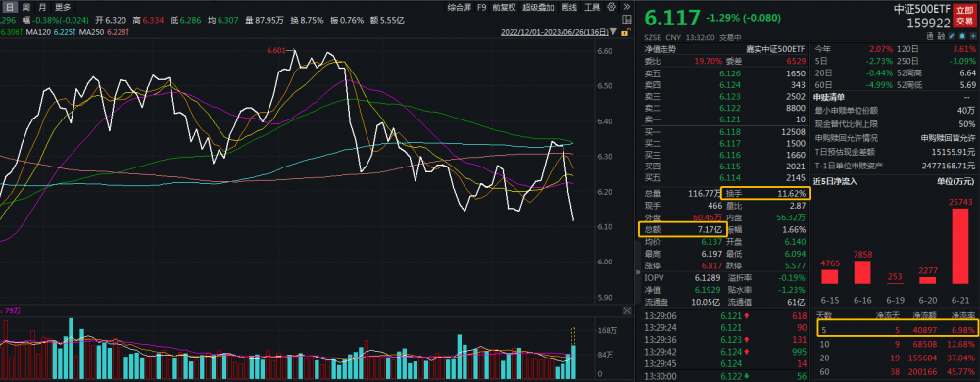This screenshot has height=382, width=980.
Task: Click the double-arrow more tools icon
Action: point(627,7)
